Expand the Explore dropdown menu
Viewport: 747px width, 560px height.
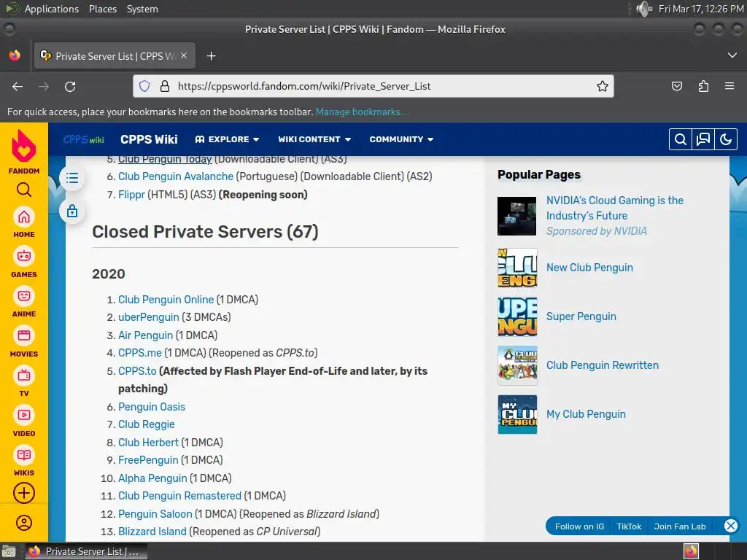point(228,139)
